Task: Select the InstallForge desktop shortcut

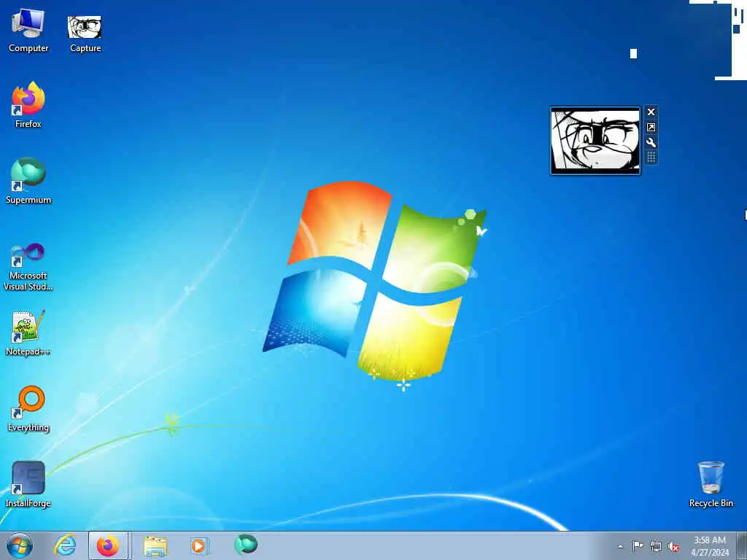Action: click(28, 484)
